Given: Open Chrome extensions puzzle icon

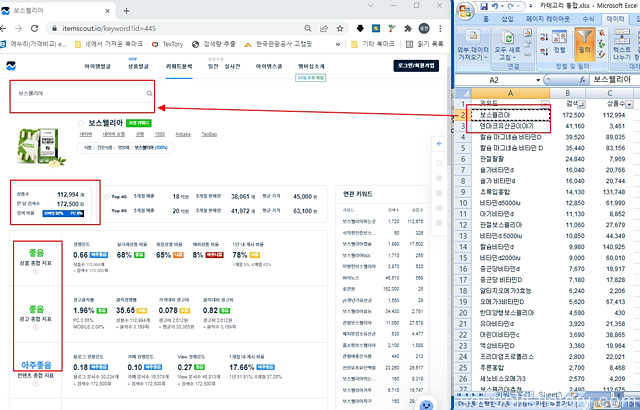Looking at the screenshot, I should [408, 29].
